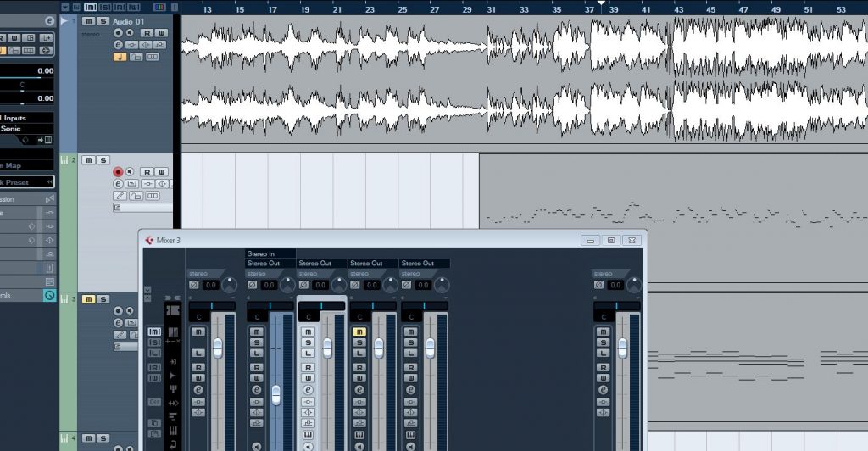868x451 pixels.
Task: Toggle audio channels visibility arrow icon in Mixer
Action: (173, 376)
